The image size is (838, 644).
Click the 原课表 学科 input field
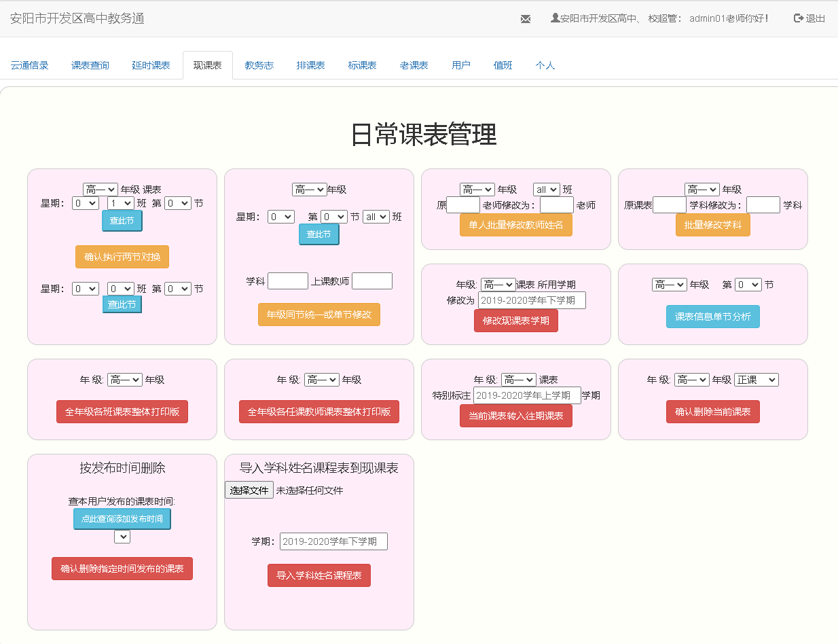tap(670, 204)
